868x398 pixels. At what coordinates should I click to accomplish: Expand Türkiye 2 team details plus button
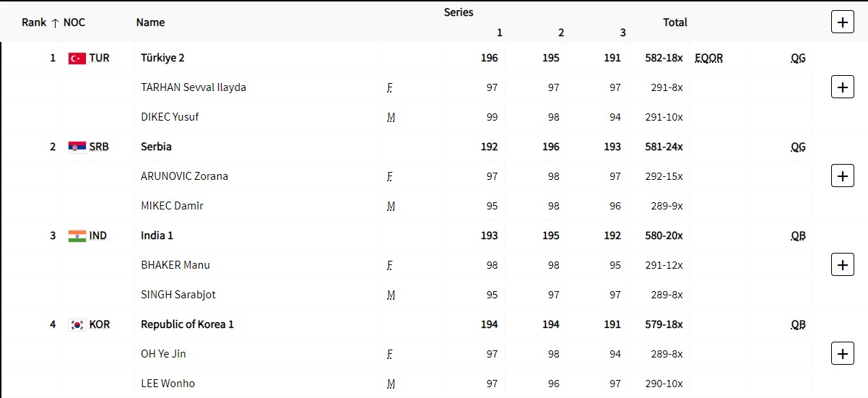(x=842, y=87)
